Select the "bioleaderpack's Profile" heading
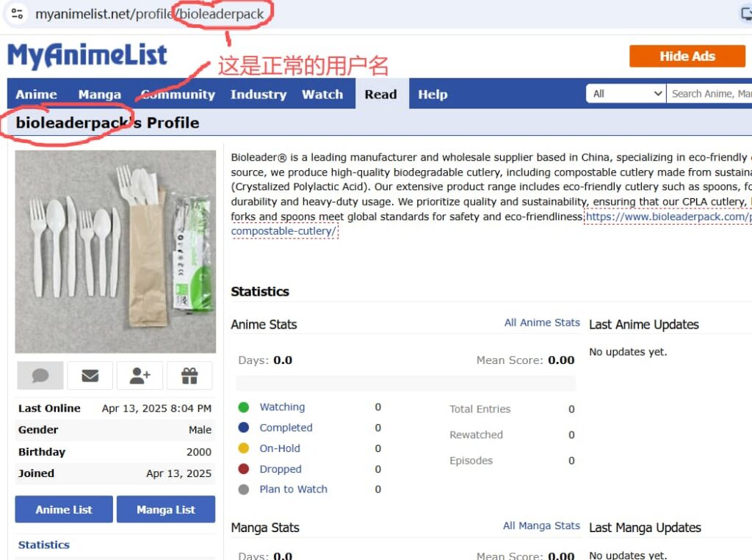752x560 pixels. 107,123
